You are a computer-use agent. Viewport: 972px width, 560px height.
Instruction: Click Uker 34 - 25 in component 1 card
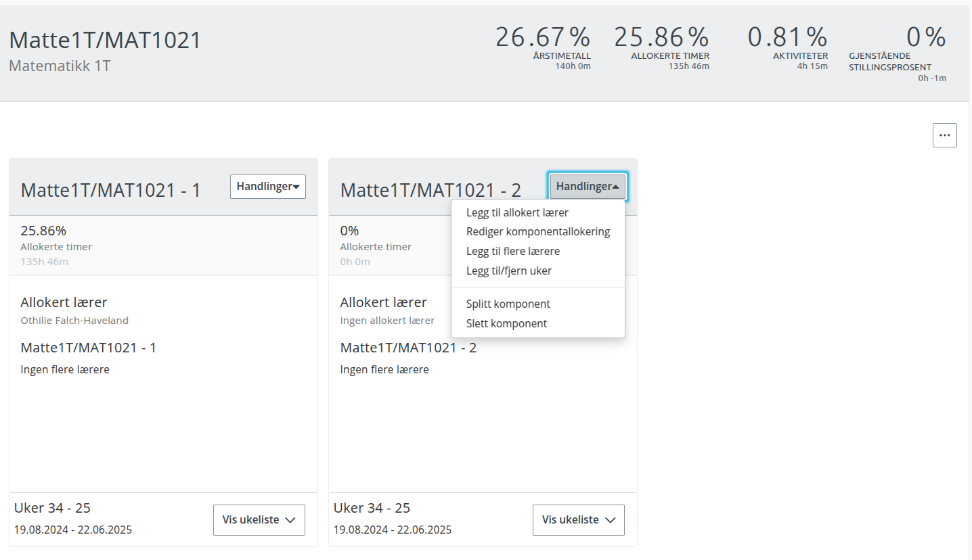tap(52, 508)
